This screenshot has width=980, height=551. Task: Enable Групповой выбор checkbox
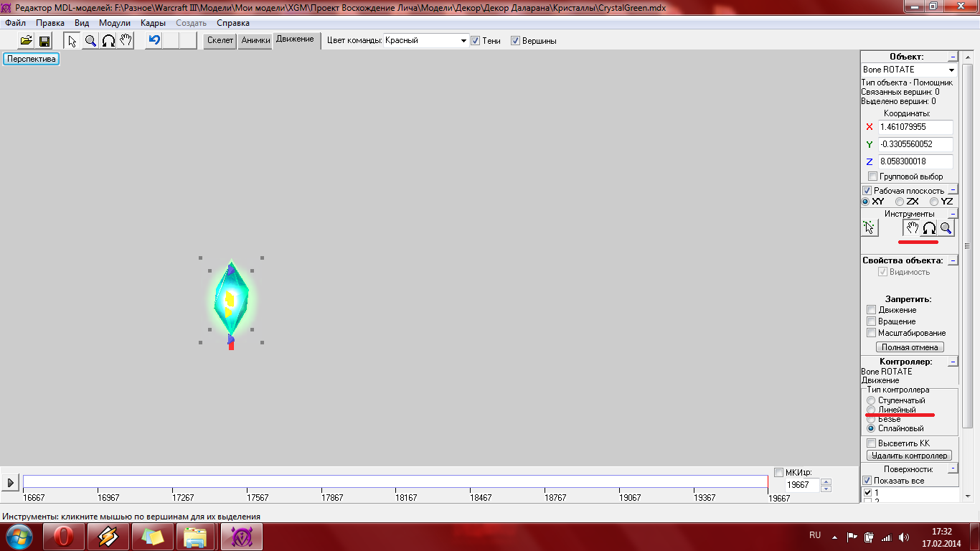(x=872, y=176)
